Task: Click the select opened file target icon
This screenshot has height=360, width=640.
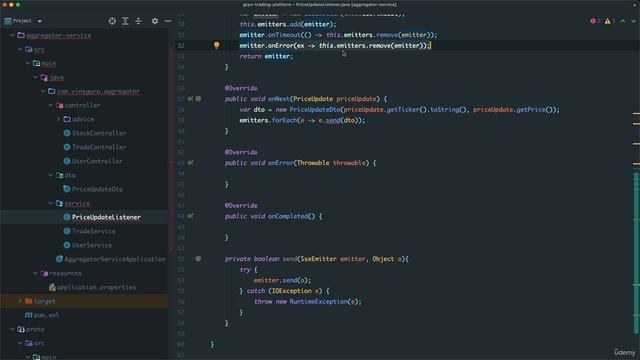Action: (x=112, y=21)
